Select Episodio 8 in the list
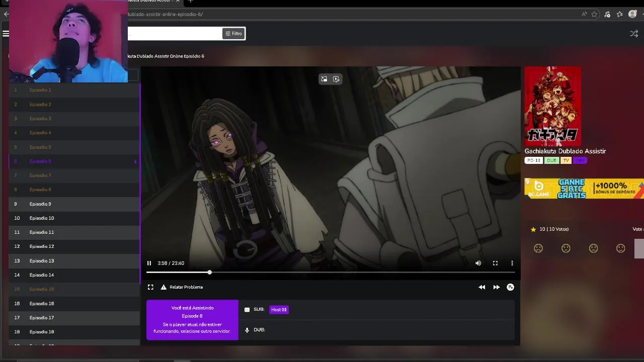This screenshot has height=362, width=644. (74, 190)
